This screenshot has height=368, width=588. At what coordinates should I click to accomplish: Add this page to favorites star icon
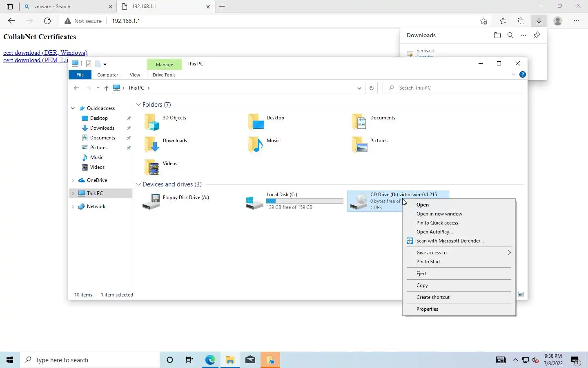point(484,21)
